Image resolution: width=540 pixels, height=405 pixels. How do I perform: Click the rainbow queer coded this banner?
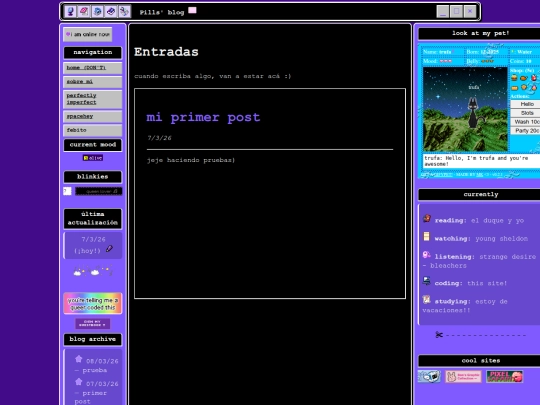pyautogui.click(x=93, y=303)
